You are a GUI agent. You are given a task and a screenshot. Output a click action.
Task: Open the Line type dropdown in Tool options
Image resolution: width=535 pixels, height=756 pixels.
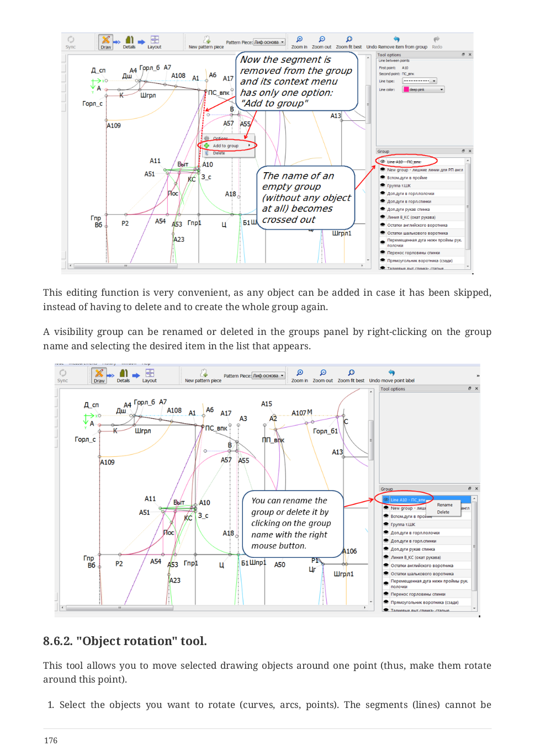[x=420, y=81]
